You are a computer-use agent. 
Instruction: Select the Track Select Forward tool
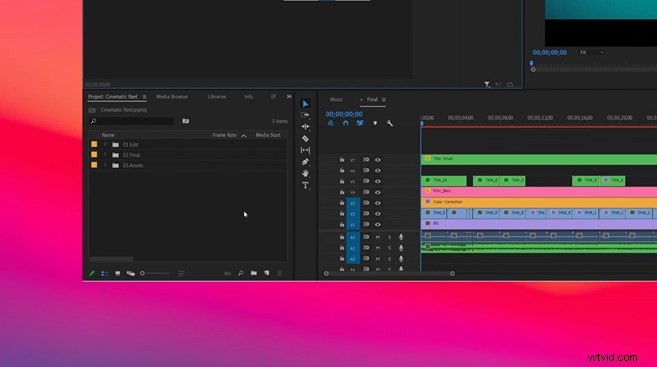[x=305, y=115]
